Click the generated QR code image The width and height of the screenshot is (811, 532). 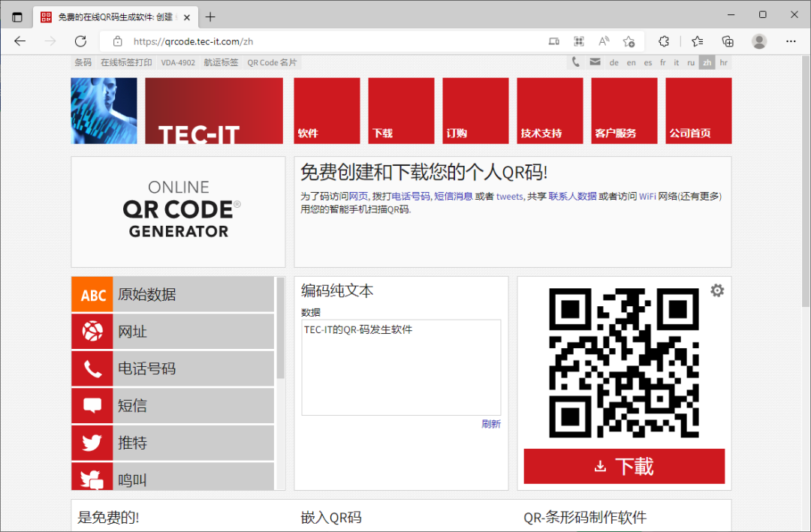tap(624, 363)
